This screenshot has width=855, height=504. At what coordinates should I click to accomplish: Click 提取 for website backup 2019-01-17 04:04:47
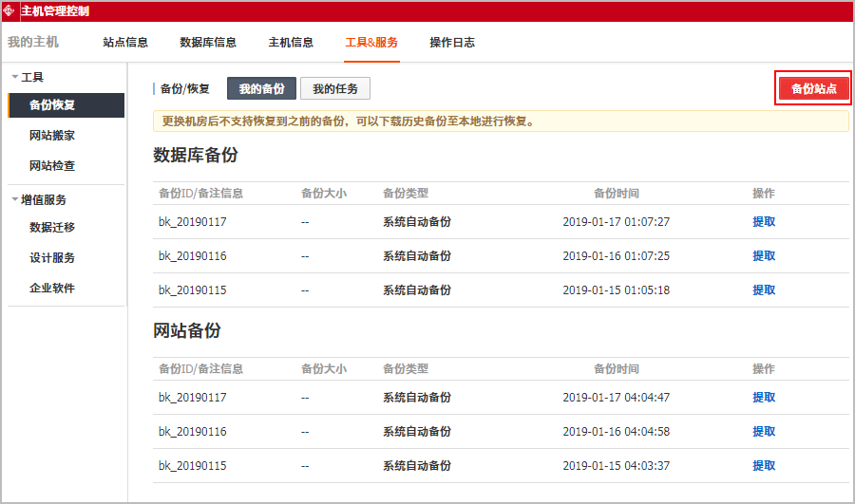764,397
